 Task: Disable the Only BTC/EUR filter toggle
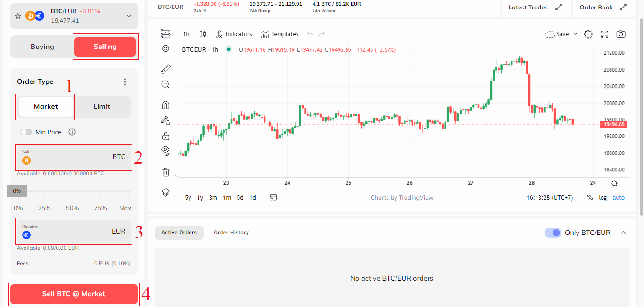coord(552,233)
